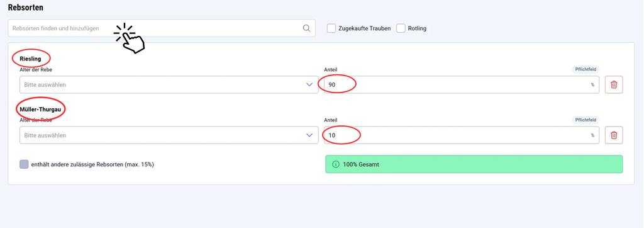
Task: Enable the Rotling checkbox
Action: click(x=401, y=28)
